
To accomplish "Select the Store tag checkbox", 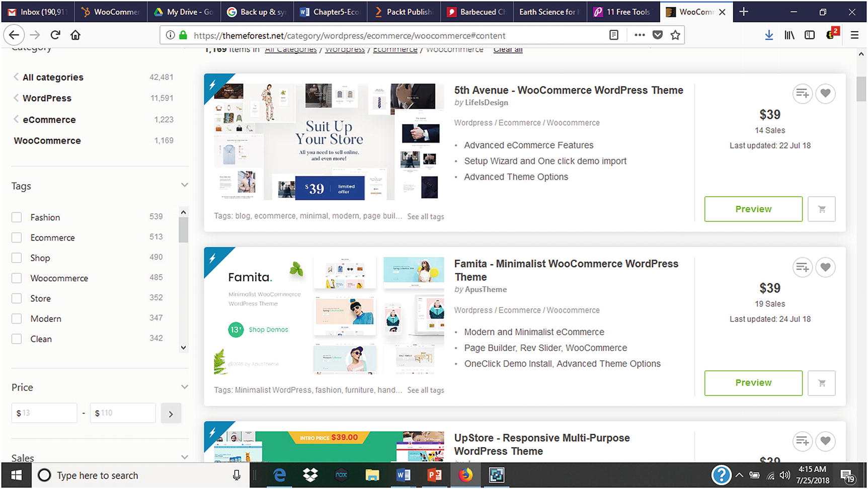I will (x=17, y=298).
